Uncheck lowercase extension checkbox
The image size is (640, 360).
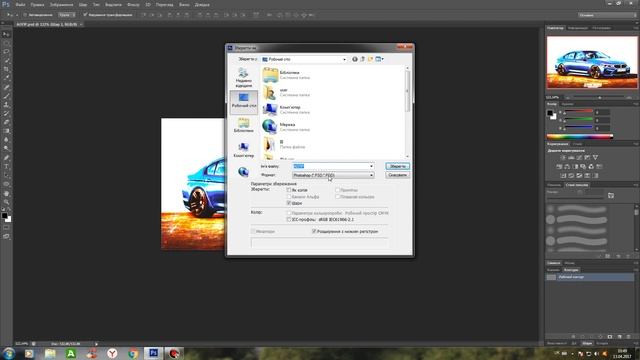tap(314, 231)
